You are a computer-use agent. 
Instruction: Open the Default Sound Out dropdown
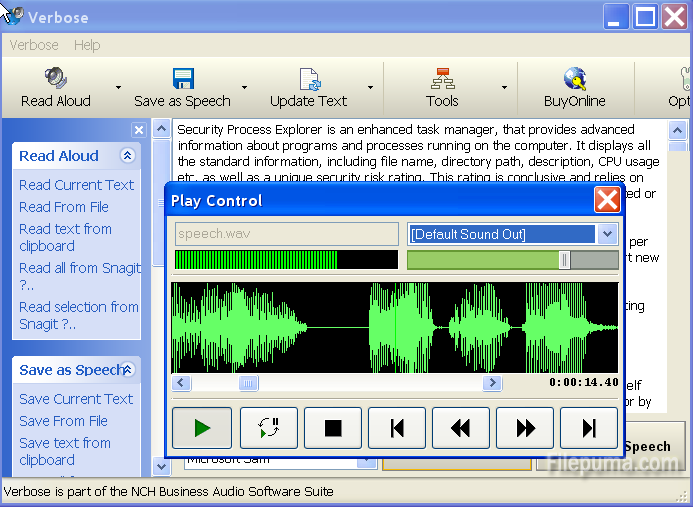pos(607,234)
